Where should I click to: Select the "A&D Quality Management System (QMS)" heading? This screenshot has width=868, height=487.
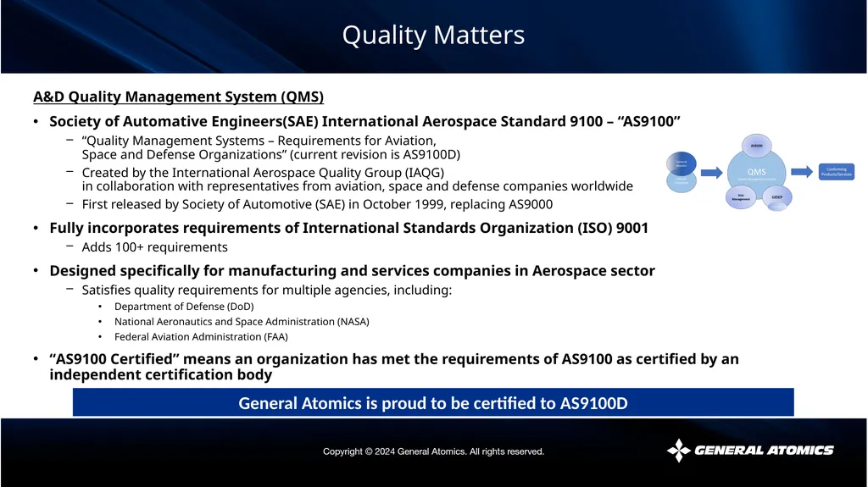[x=178, y=97]
